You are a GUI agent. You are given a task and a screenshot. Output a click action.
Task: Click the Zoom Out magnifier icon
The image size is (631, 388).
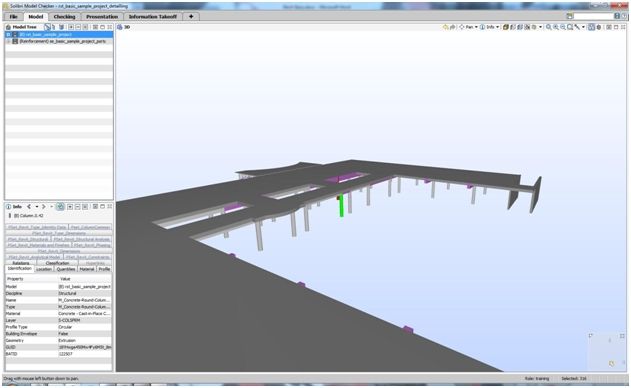pyautogui.click(x=563, y=27)
